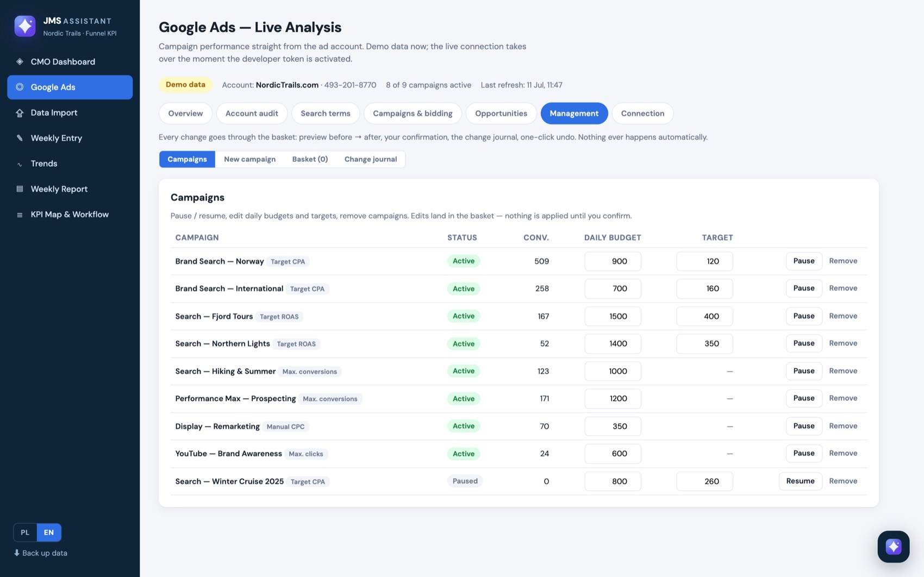
Task: Open KPI Map & Workflow
Action: click(x=70, y=215)
